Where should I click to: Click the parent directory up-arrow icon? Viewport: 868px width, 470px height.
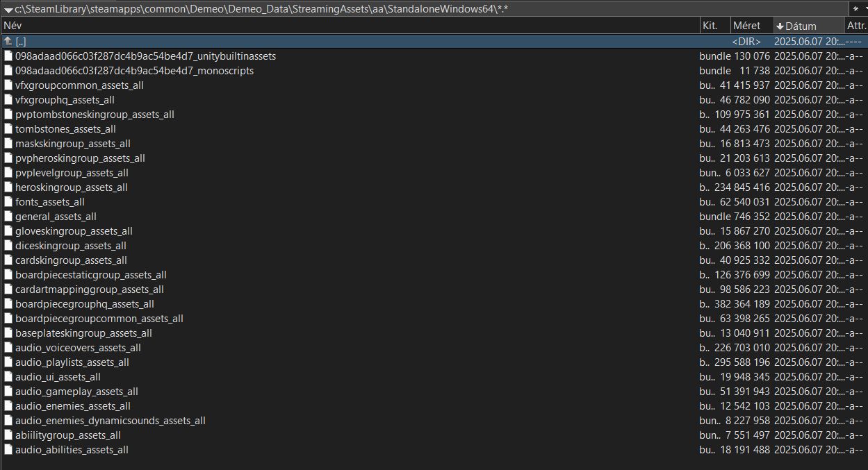[x=8, y=42]
